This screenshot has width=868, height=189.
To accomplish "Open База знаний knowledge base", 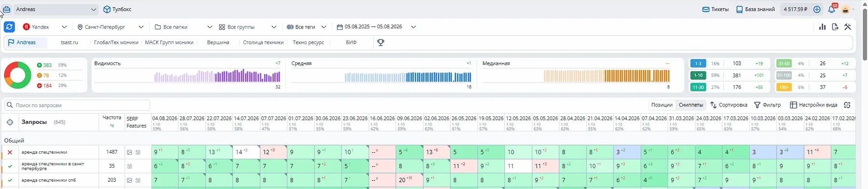I will (755, 9).
